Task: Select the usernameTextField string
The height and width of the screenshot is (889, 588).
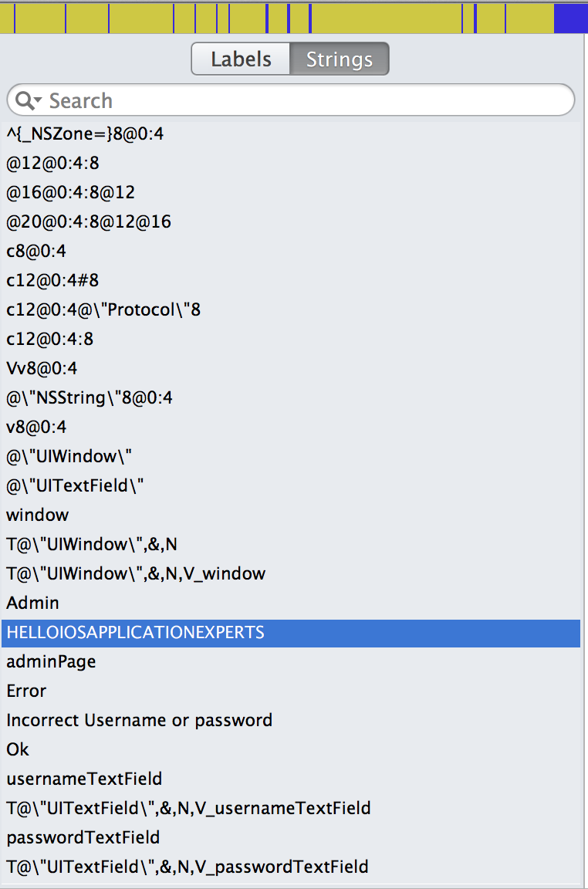Action: tap(291, 779)
